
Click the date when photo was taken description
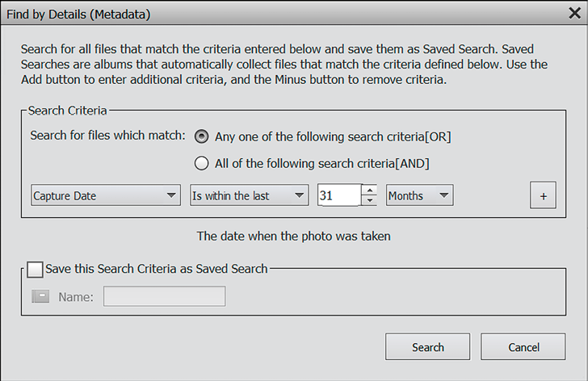click(294, 236)
